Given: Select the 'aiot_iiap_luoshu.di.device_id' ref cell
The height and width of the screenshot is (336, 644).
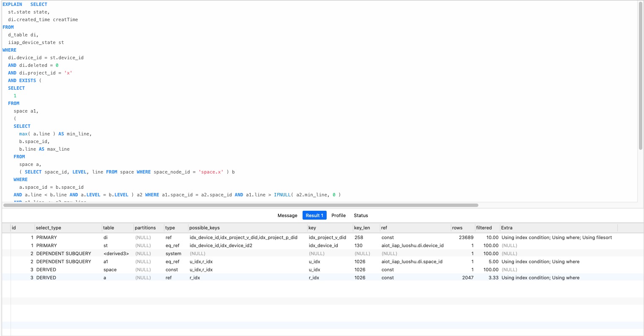Looking at the screenshot, I should [x=412, y=245].
